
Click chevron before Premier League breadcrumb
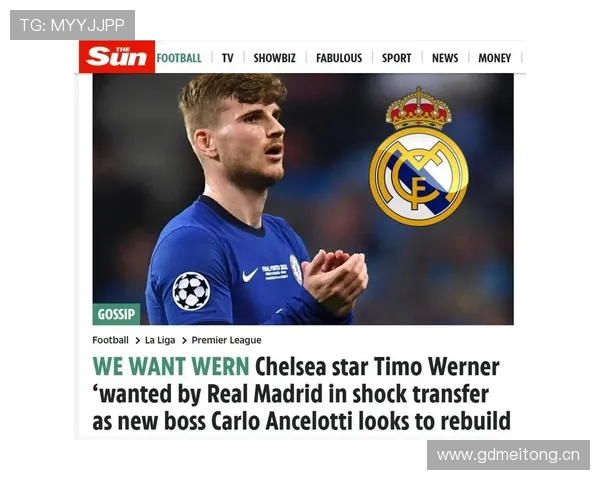[184, 340]
